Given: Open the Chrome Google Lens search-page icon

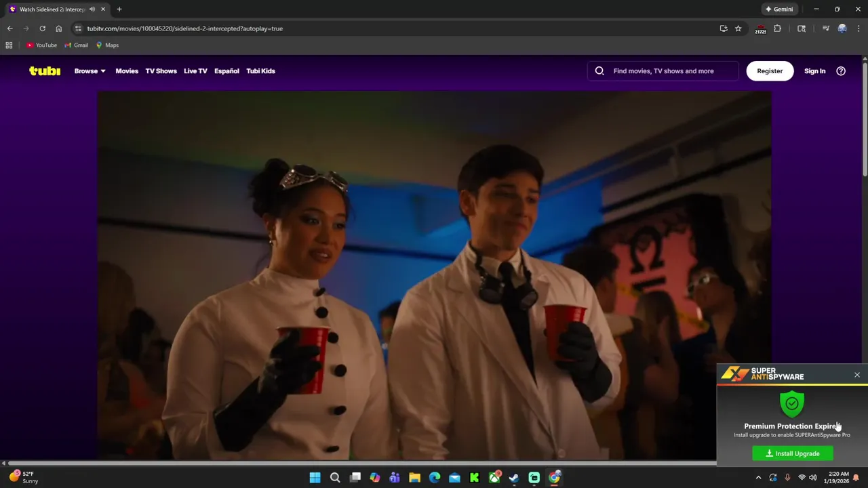Looking at the screenshot, I should click(802, 28).
